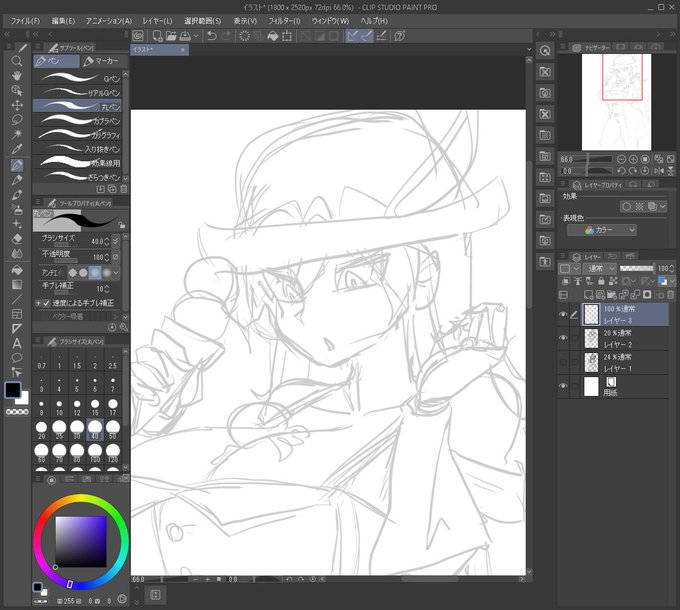680x610 pixels.
Task: Click the main black drawing color swatch
Action: (13, 390)
